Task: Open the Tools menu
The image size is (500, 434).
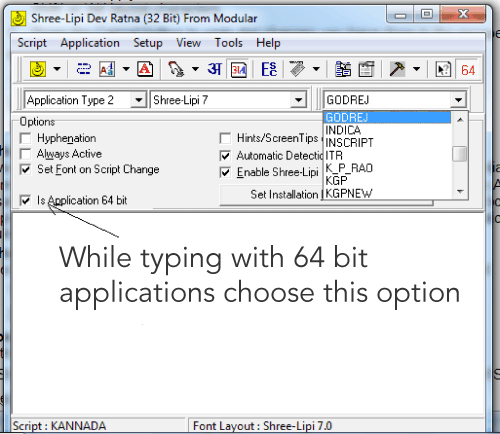Action: tap(229, 43)
